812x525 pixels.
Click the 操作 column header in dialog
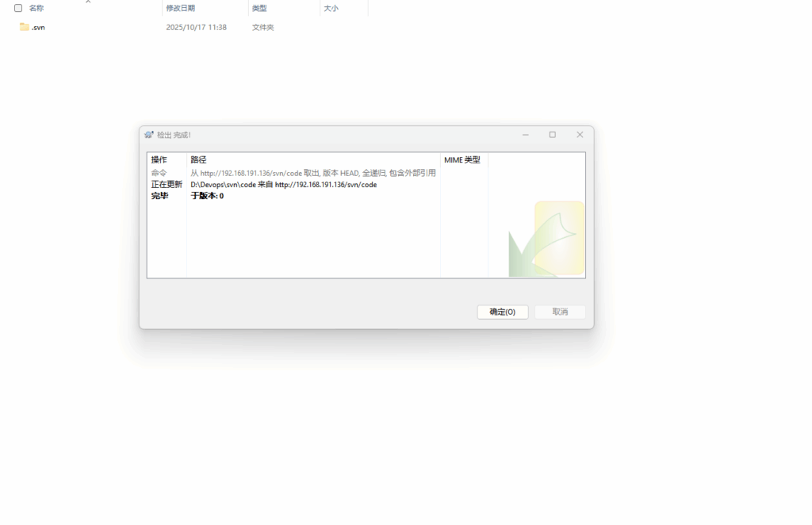[x=159, y=160]
